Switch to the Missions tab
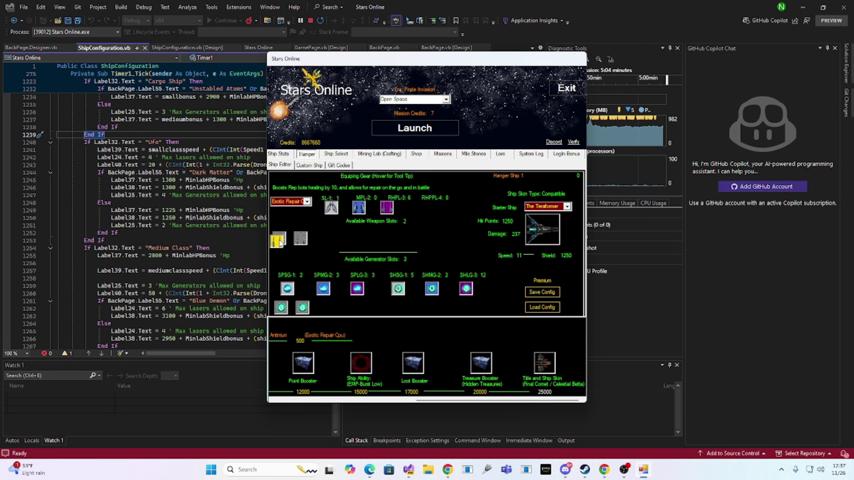This screenshot has height=480, width=854. tap(442, 154)
